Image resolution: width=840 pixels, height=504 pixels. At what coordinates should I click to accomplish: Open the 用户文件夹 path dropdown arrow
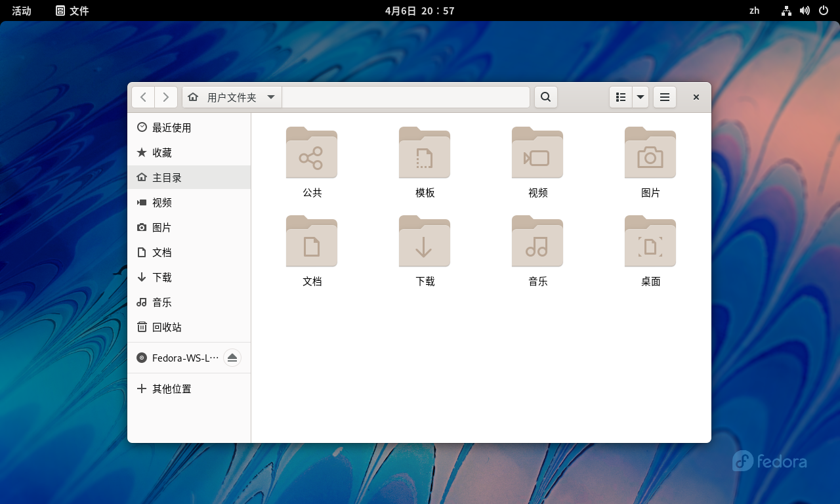[x=271, y=97]
